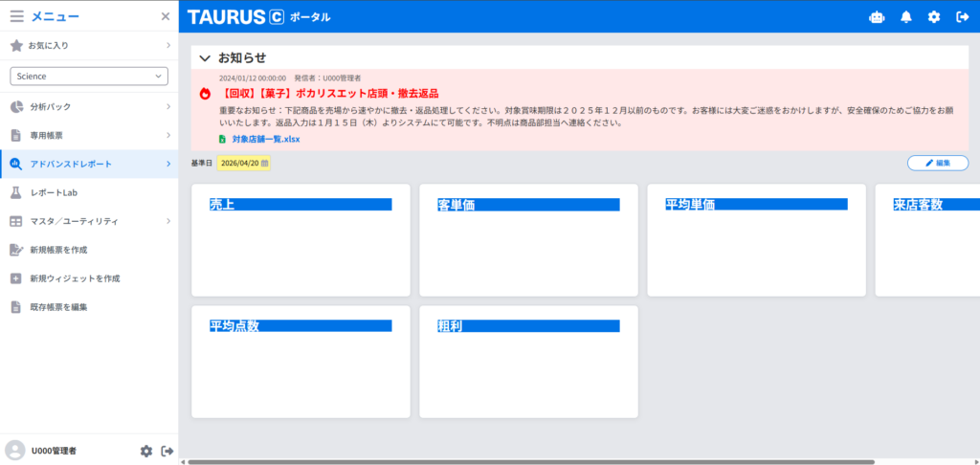Click the レポートLab flask icon

point(16,192)
